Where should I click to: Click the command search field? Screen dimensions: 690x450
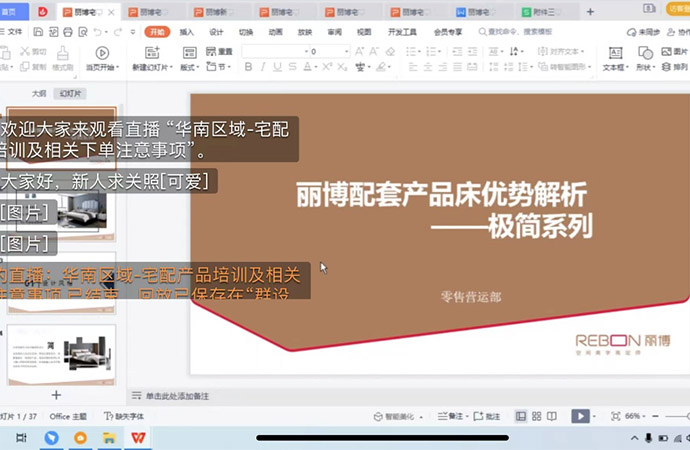click(x=515, y=32)
